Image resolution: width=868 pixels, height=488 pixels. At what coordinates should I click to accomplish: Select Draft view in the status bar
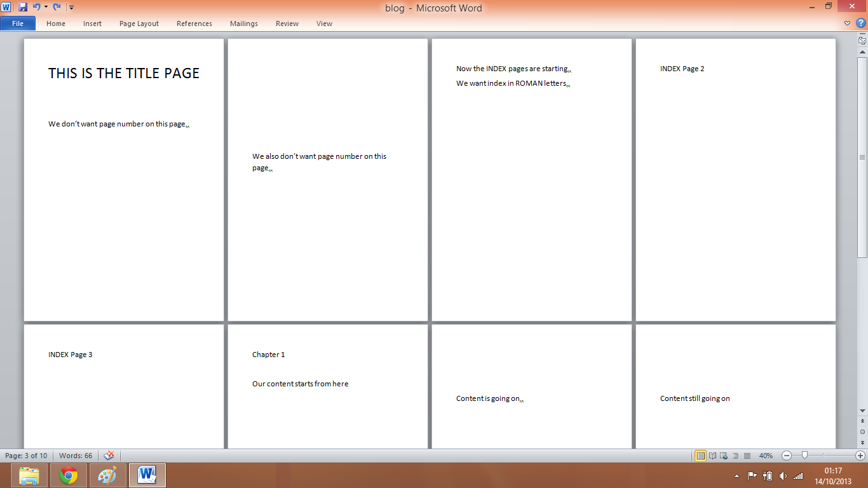click(x=747, y=456)
